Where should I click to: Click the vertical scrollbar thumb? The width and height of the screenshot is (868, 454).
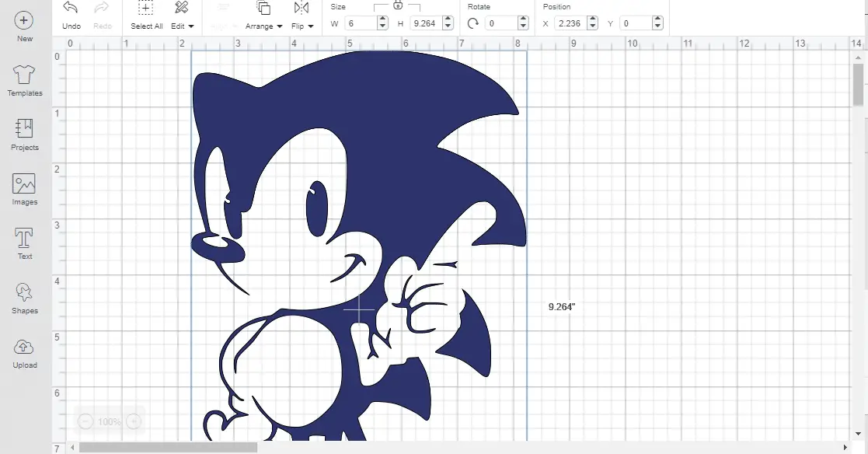click(858, 85)
